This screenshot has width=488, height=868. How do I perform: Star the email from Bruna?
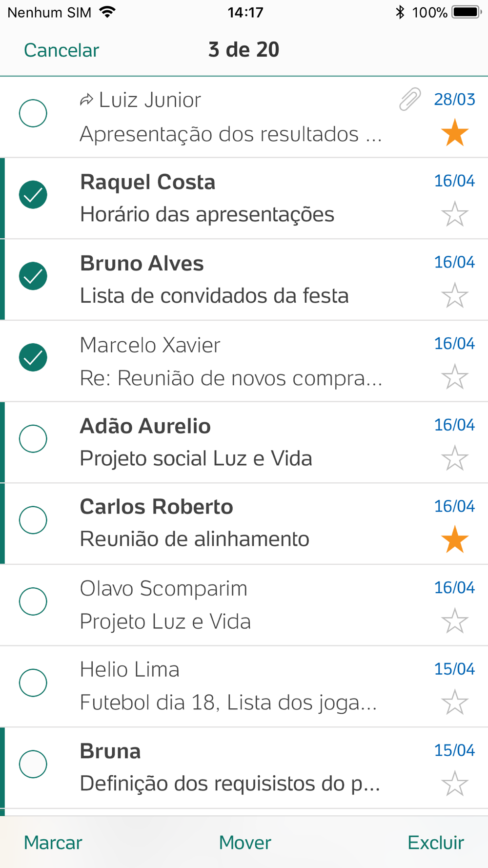pos(454,784)
